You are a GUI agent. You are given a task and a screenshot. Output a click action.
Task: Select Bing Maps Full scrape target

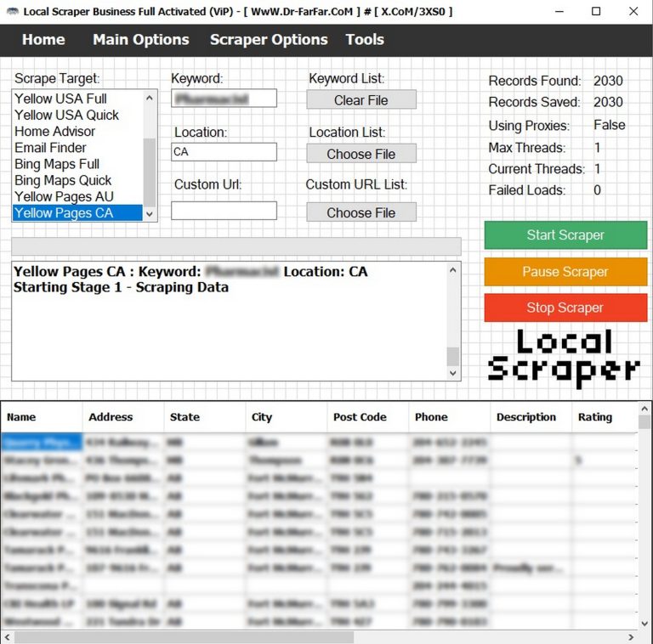point(77,164)
